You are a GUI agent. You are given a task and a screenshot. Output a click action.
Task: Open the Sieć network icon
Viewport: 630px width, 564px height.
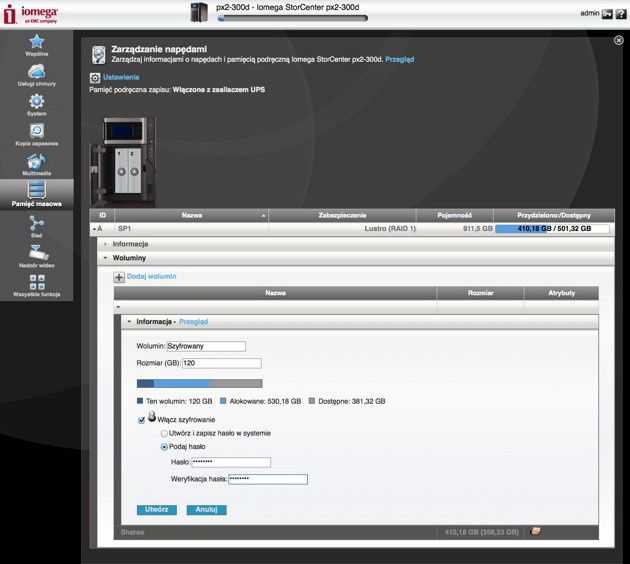(37, 223)
